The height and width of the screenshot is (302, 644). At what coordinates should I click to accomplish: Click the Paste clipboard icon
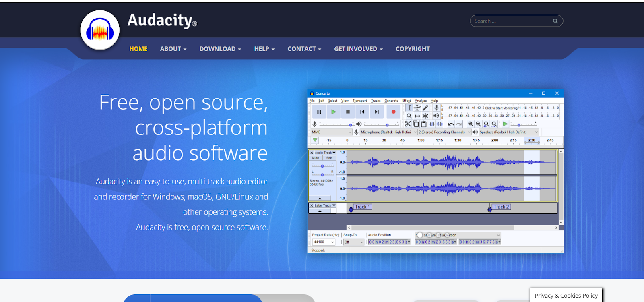(424, 124)
